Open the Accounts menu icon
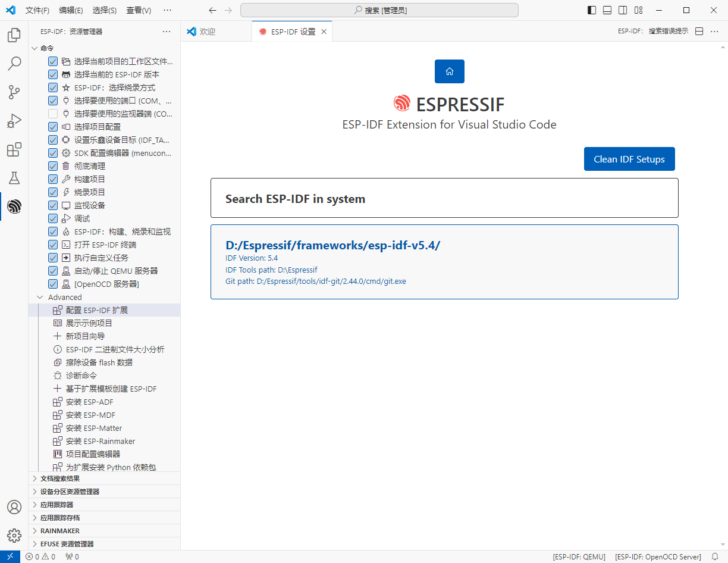The width and height of the screenshot is (728, 563). [x=14, y=507]
